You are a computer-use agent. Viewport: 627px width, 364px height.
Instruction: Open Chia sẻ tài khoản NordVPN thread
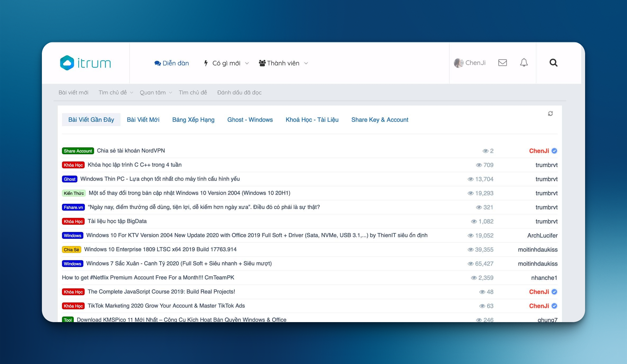click(131, 151)
